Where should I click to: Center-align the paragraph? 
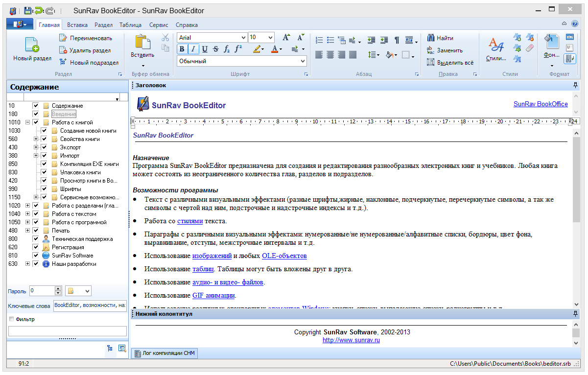(330, 55)
